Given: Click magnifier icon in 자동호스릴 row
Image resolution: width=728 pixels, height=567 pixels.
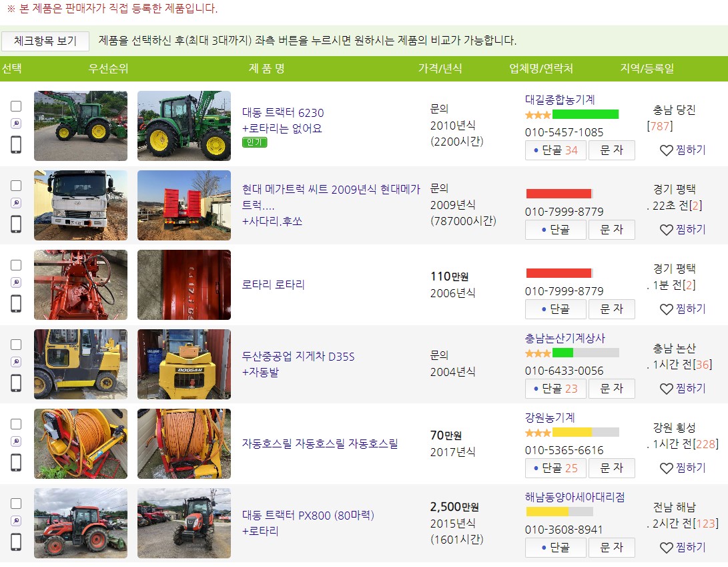Looking at the screenshot, I should click(16, 441).
